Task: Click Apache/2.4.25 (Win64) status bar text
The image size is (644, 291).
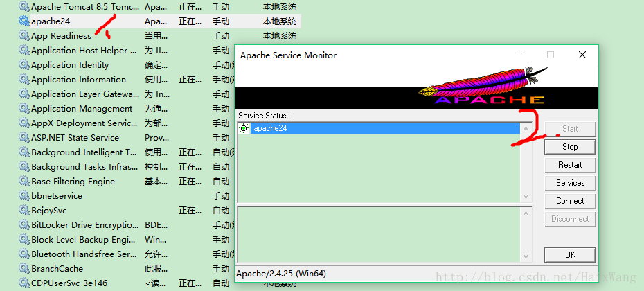Action: pyautogui.click(x=281, y=273)
